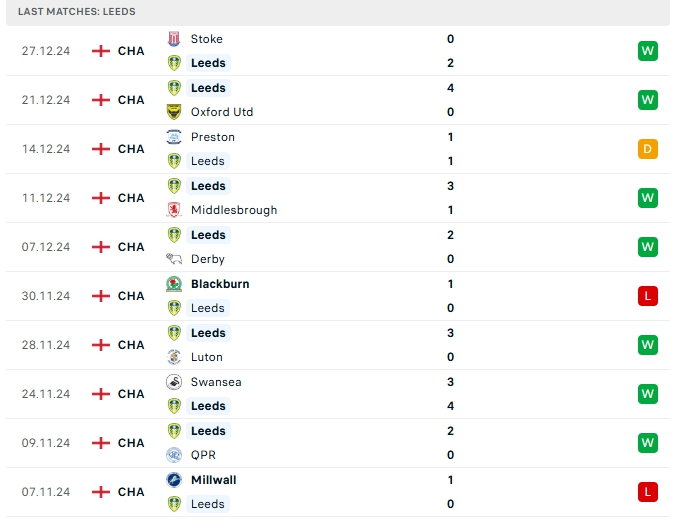Click the draw badge for the Preston match
680x520 pixels.
648,149
